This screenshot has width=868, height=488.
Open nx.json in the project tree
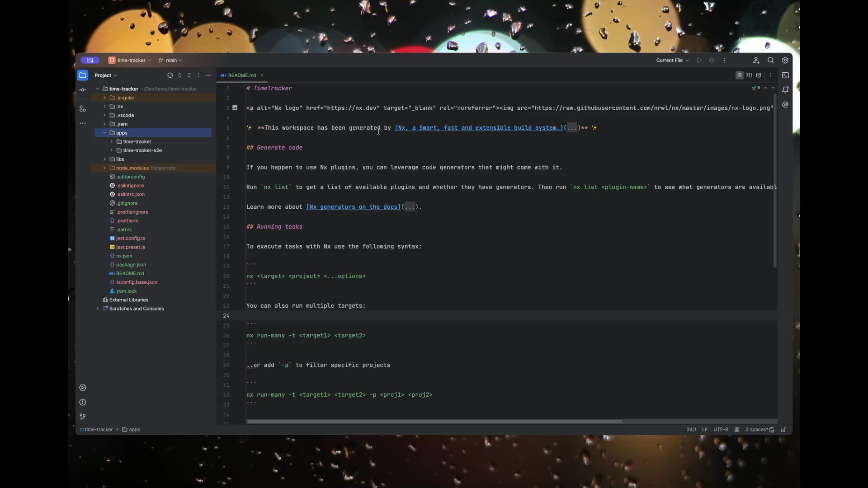point(124,256)
